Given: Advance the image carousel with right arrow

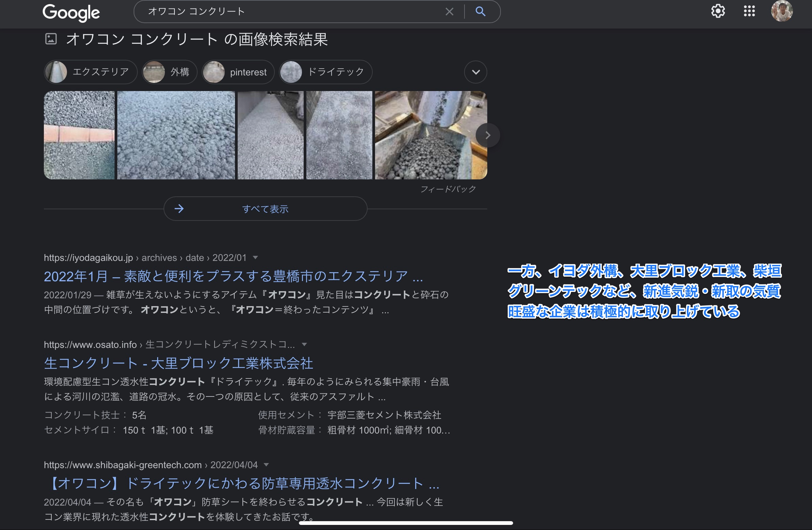Looking at the screenshot, I should [x=488, y=135].
